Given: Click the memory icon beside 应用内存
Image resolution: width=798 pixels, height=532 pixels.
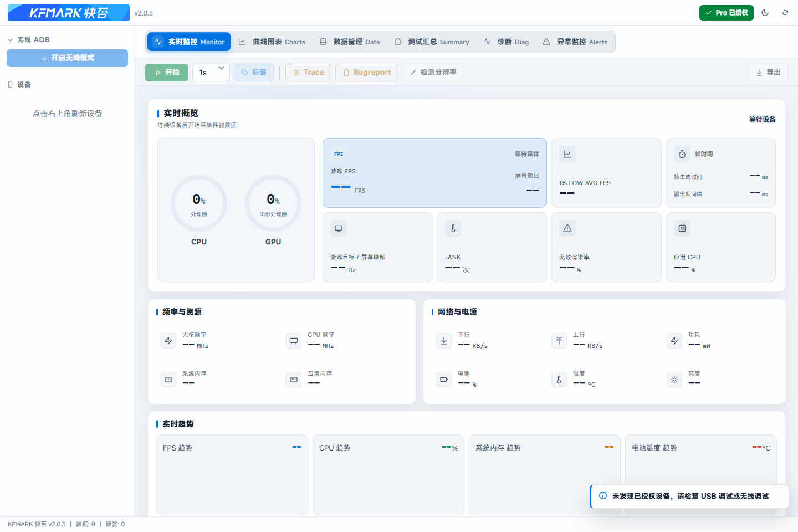Looking at the screenshot, I should pyautogui.click(x=294, y=380).
